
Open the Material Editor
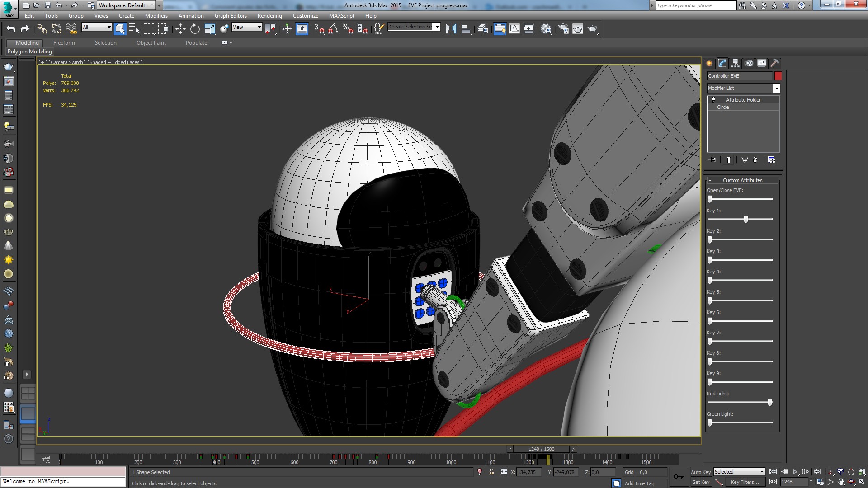tap(546, 29)
